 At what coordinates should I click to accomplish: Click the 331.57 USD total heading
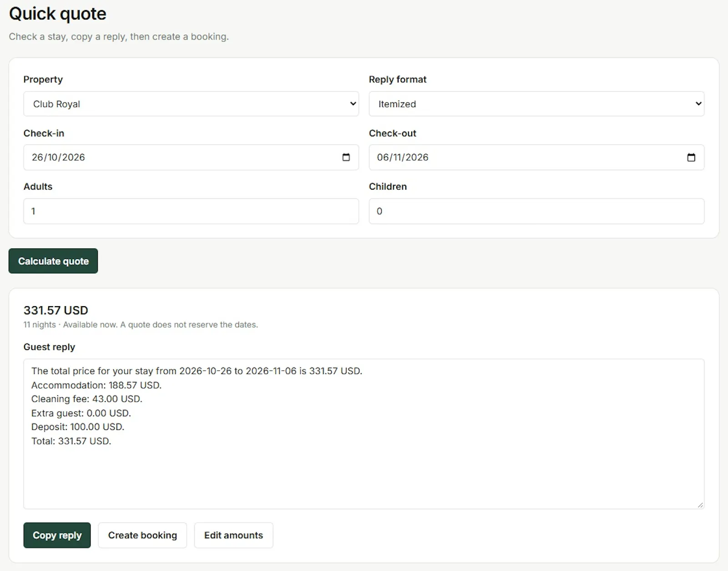[56, 310]
